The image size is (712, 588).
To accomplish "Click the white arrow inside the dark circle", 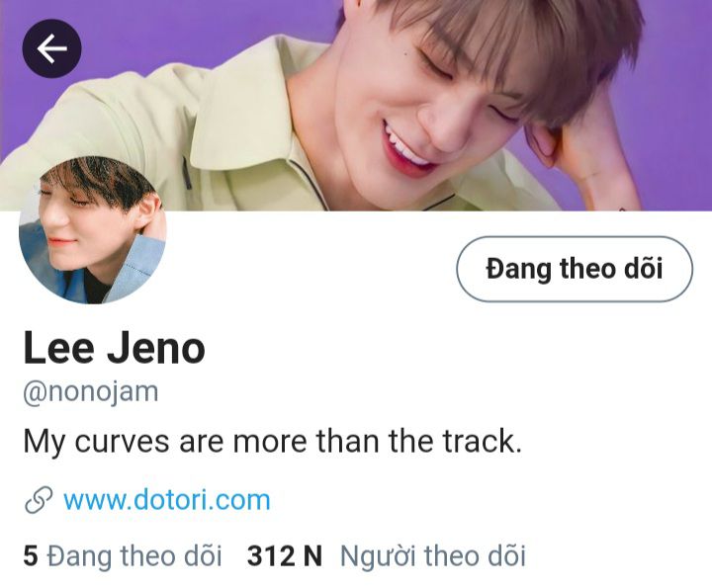I will 52,48.
